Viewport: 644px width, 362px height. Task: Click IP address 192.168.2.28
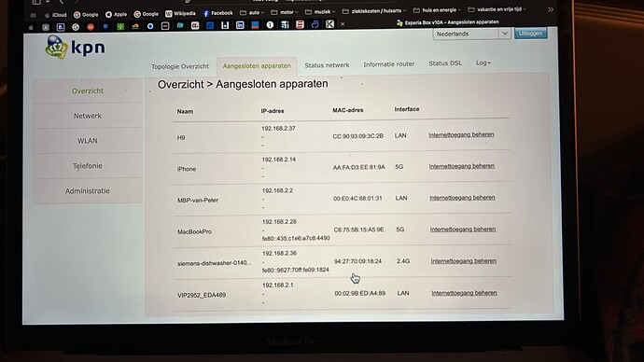coord(279,222)
